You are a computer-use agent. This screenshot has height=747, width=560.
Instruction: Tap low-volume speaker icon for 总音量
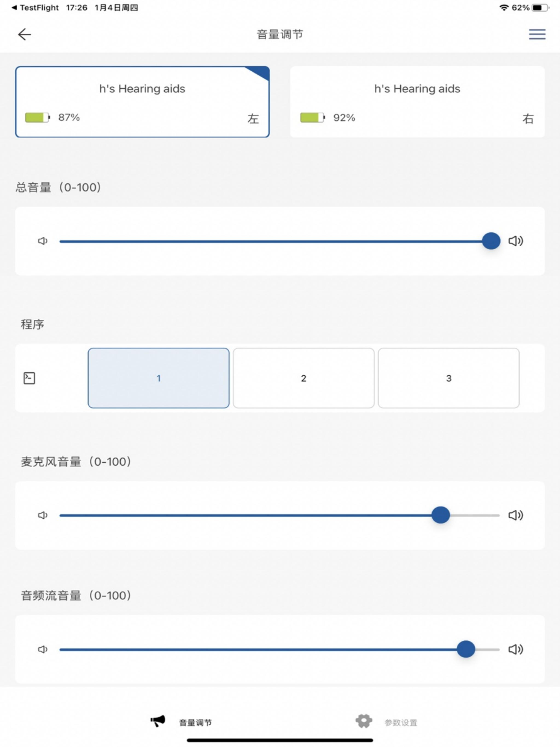coord(43,241)
